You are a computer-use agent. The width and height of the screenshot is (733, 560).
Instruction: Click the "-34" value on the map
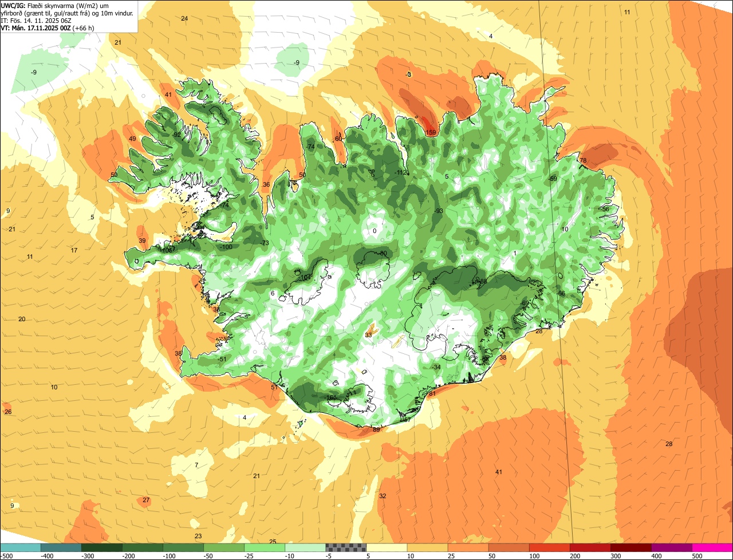(436, 367)
